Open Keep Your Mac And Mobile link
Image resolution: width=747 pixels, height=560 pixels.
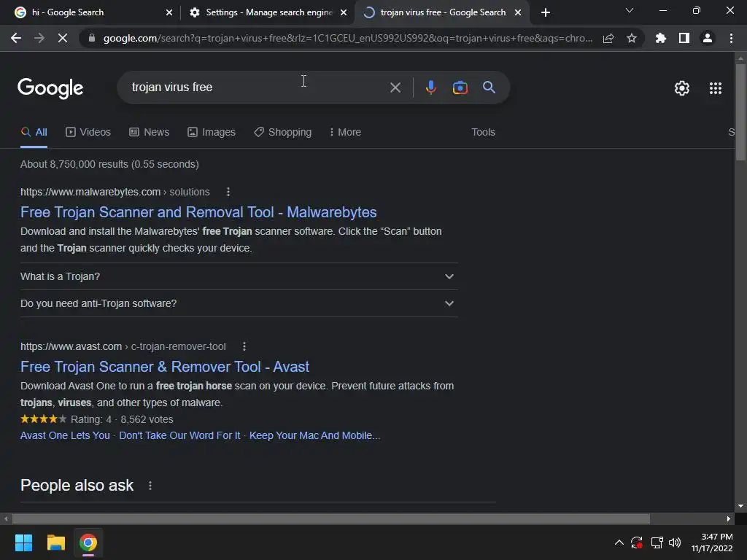(314, 436)
